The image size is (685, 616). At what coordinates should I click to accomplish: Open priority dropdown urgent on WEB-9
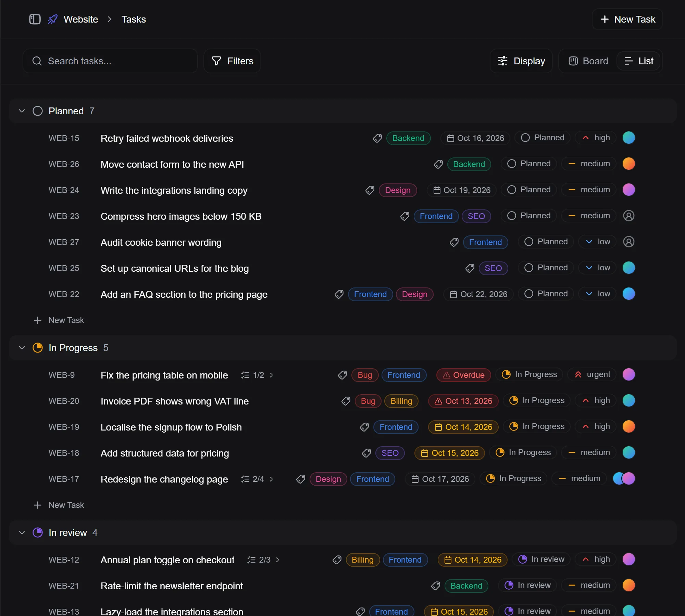[592, 374]
